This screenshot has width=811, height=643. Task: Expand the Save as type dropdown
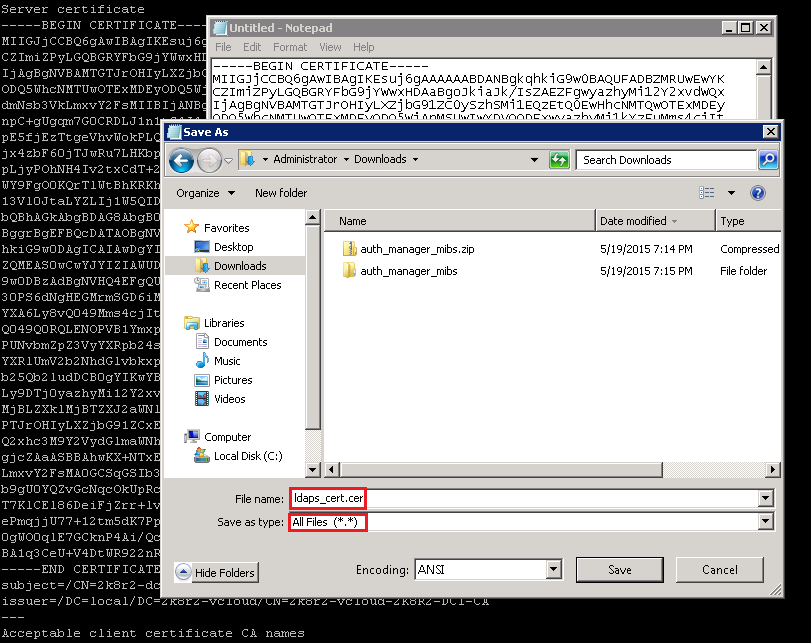(x=766, y=521)
